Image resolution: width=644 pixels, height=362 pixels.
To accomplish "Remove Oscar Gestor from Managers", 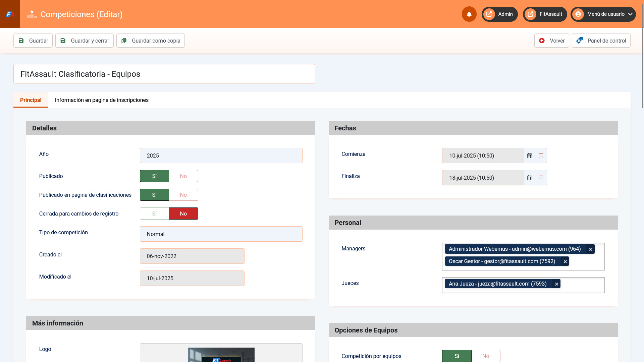I will click(565, 261).
